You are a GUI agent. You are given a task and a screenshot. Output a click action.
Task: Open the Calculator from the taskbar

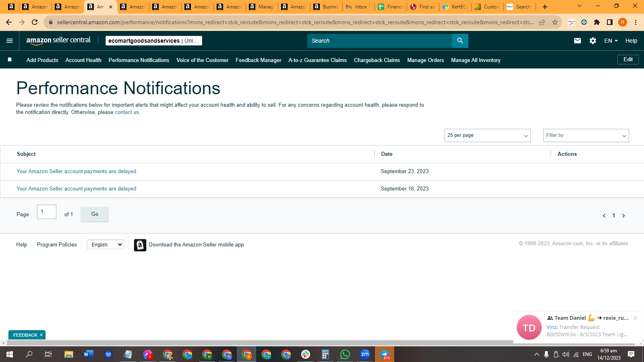click(x=325, y=354)
